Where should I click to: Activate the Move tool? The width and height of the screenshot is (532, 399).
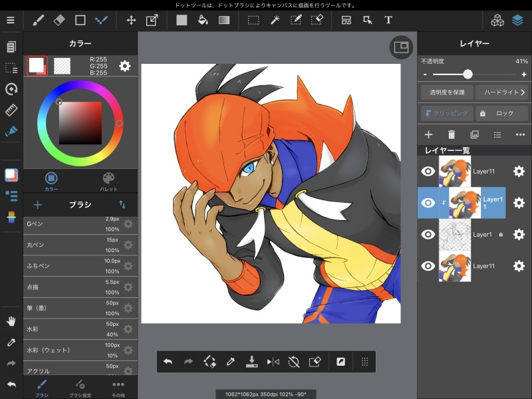[131, 20]
